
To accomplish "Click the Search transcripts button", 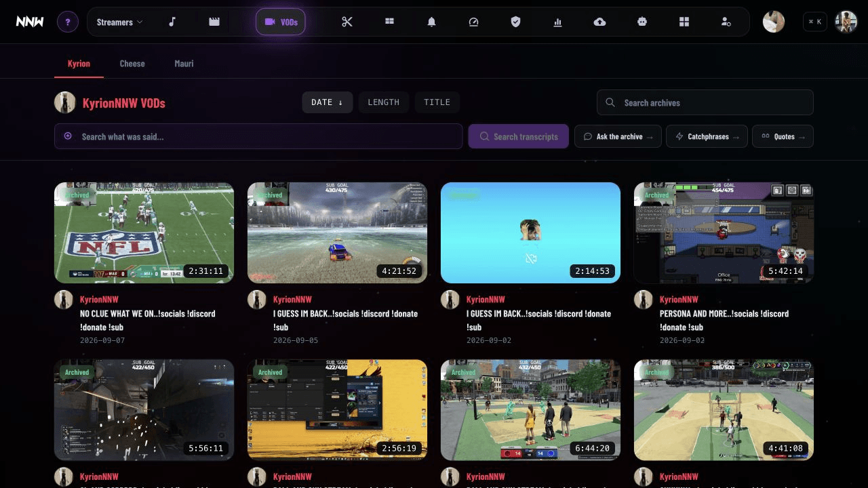I will pos(518,136).
